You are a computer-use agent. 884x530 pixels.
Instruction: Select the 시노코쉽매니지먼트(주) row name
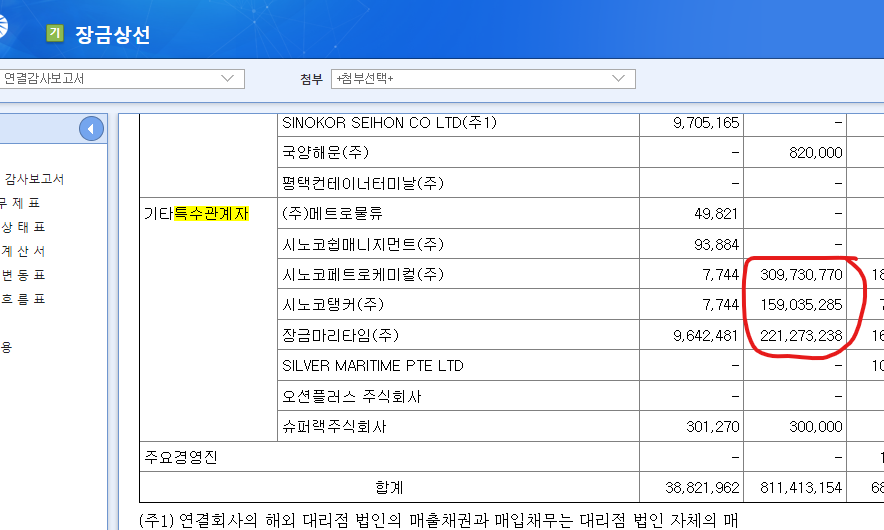[x=363, y=244]
